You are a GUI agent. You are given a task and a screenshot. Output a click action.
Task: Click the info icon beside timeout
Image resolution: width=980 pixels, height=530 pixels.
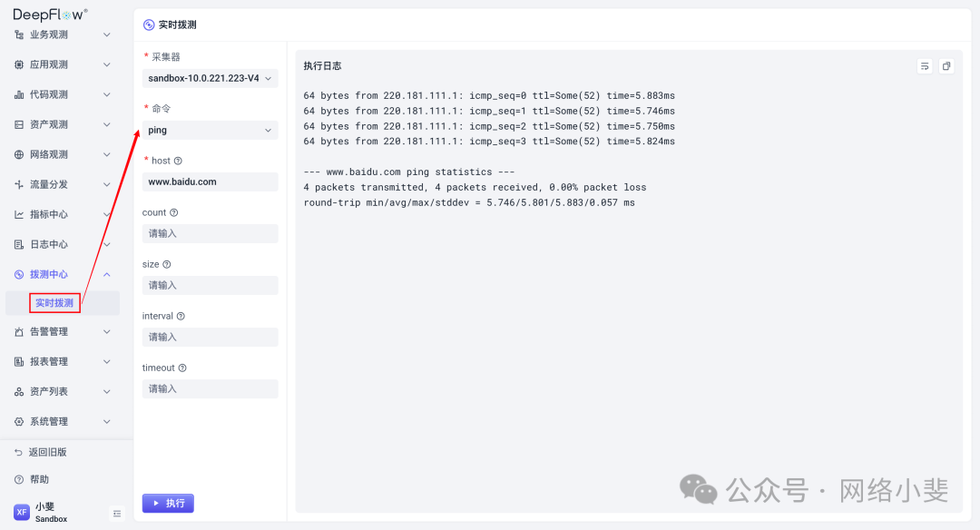pos(182,368)
